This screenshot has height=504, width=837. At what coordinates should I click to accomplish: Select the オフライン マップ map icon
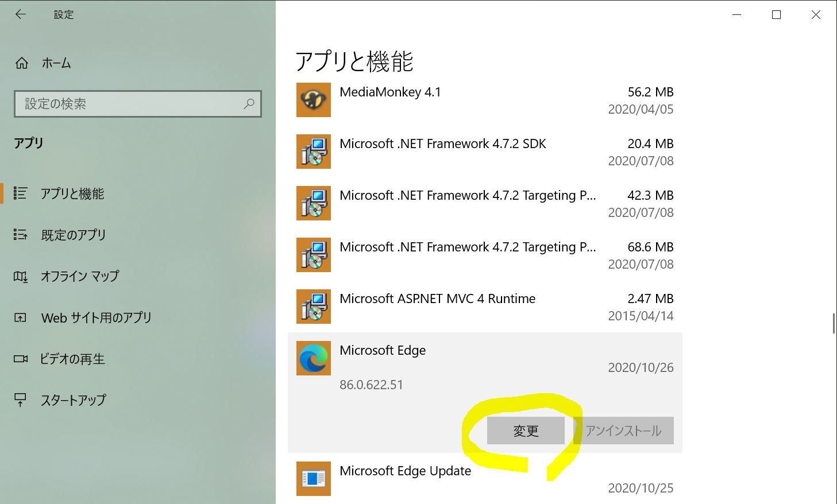[x=20, y=277]
